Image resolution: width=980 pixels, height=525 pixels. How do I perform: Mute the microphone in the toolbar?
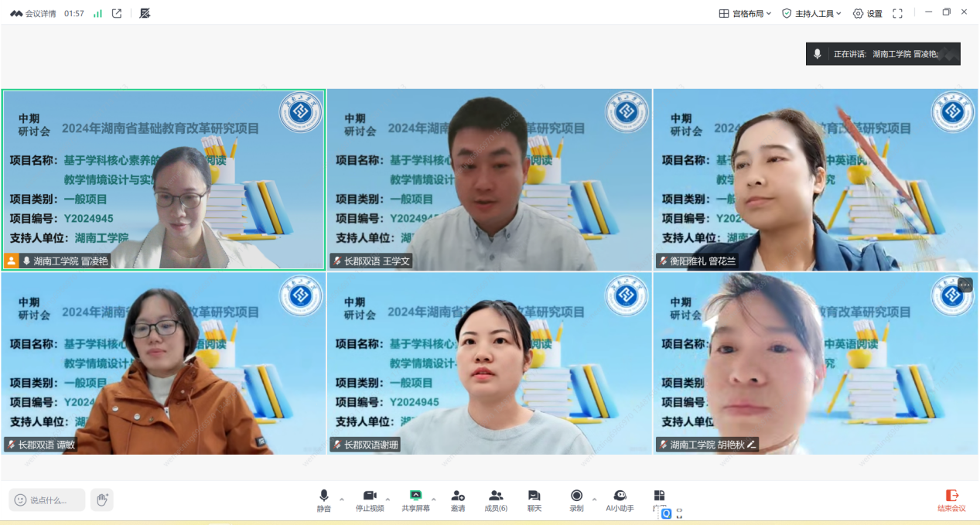coord(323,499)
